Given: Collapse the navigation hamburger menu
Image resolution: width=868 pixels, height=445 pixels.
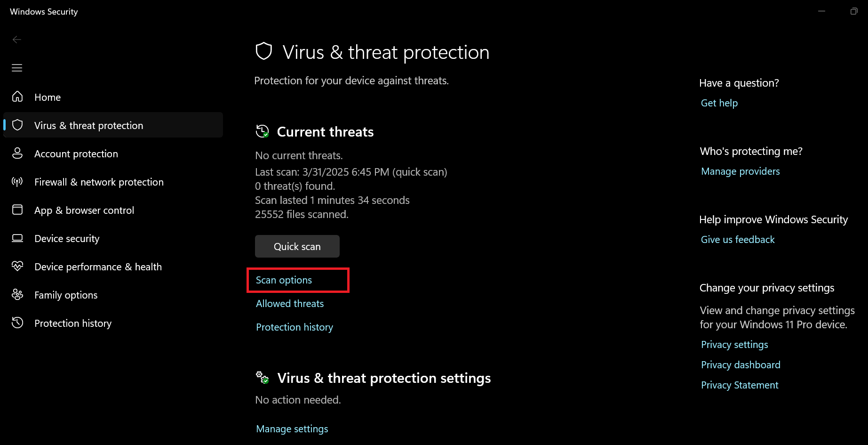Looking at the screenshot, I should [x=17, y=68].
